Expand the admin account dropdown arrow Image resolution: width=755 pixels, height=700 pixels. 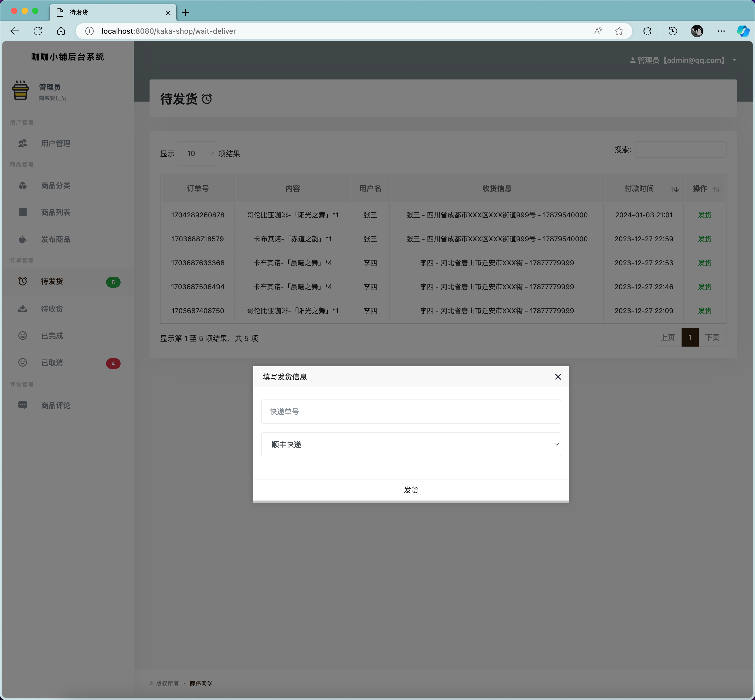(x=734, y=60)
